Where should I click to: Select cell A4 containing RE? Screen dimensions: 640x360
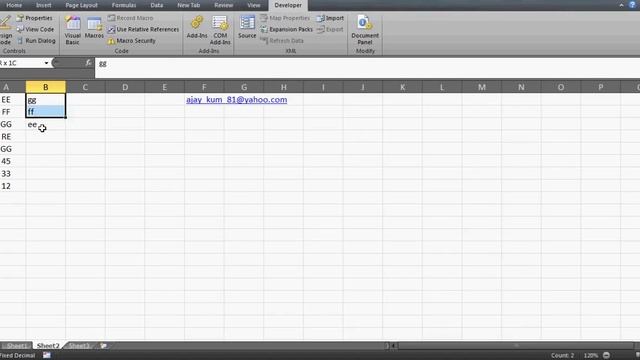coord(13,137)
